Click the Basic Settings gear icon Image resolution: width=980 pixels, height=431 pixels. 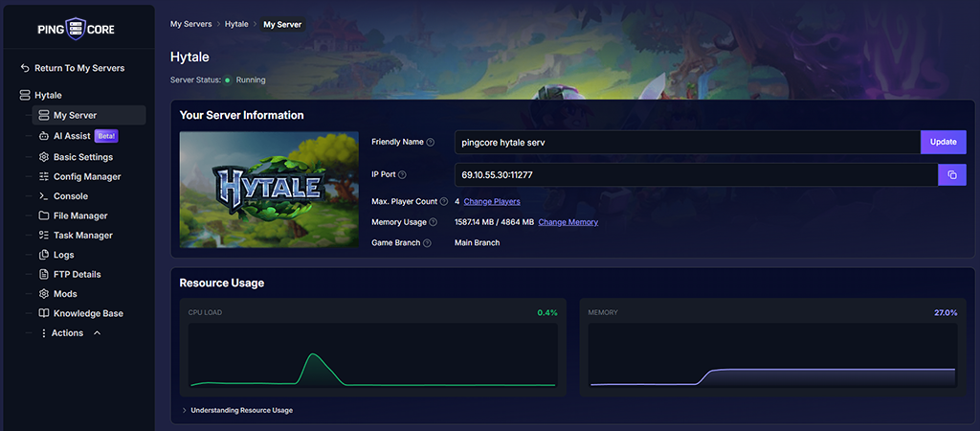point(43,157)
